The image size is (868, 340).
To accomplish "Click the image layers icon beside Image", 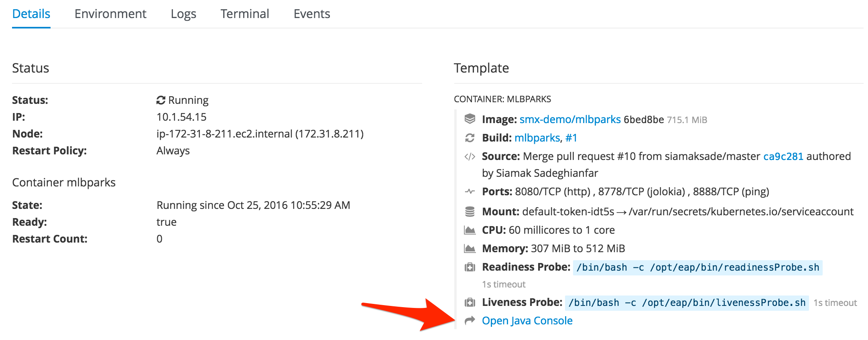I will click(470, 119).
